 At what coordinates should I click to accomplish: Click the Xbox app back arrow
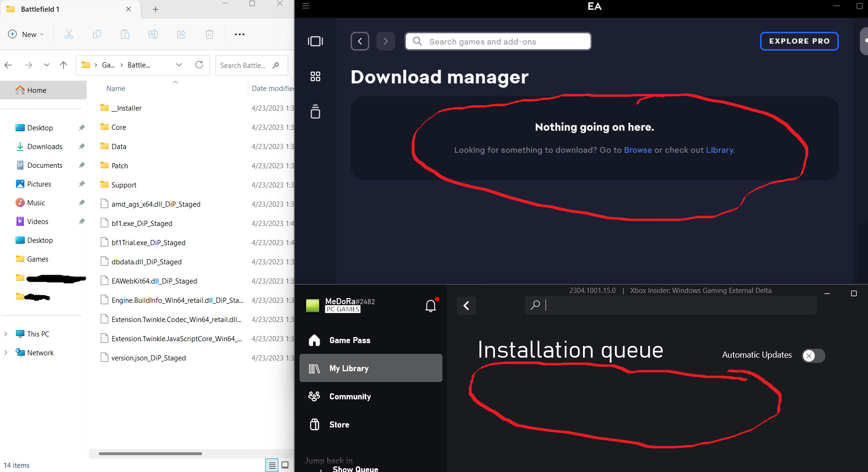click(x=466, y=306)
